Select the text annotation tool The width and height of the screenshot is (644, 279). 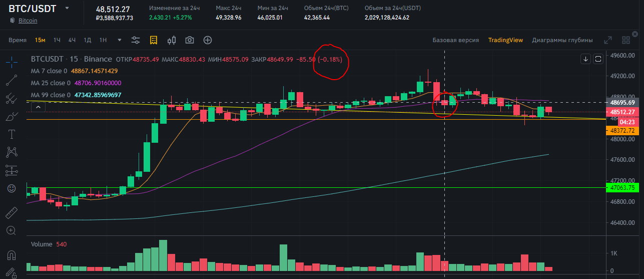pos(11,134)
